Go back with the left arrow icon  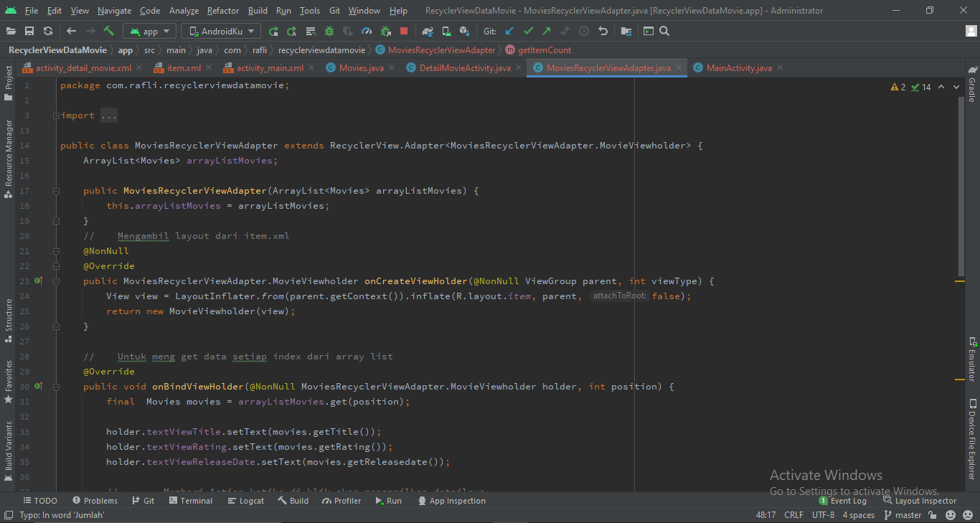pyautogui.click(x=71, y=31)
